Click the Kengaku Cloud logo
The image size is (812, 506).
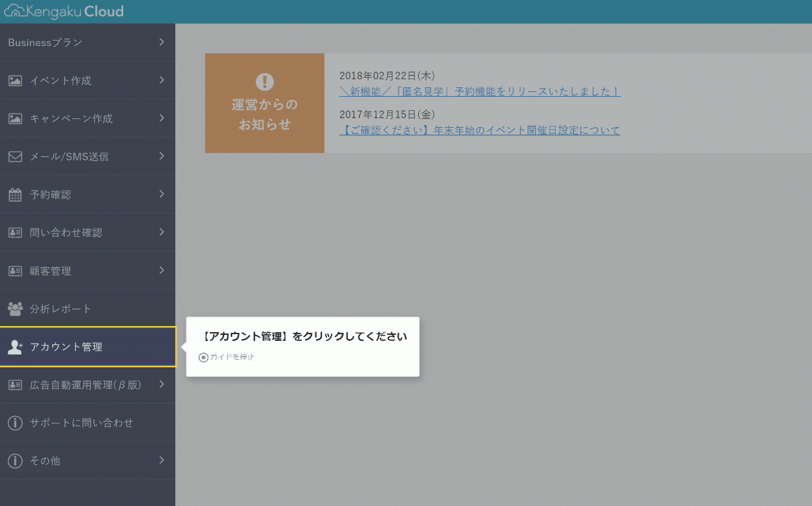[x=64, y=11]
